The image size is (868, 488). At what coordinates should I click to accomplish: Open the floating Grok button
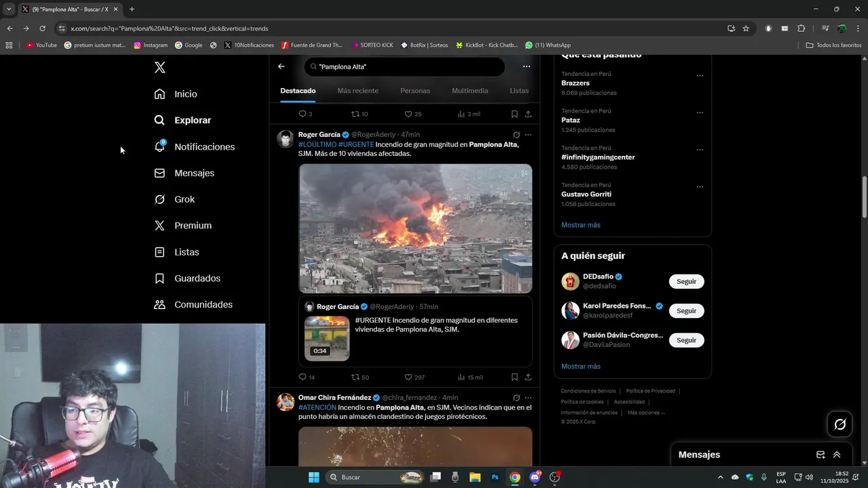840,424
